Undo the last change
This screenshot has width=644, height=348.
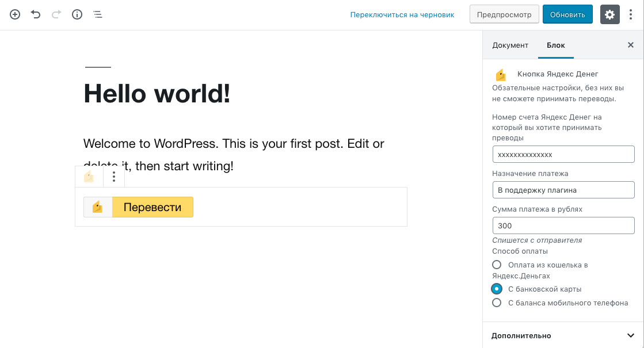(x=36, y=15)
